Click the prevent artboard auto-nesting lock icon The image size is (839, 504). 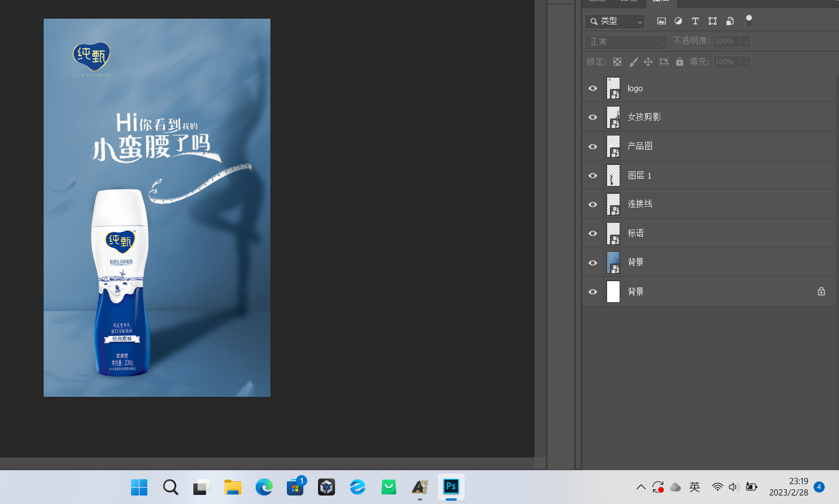(x=664, y=62)
